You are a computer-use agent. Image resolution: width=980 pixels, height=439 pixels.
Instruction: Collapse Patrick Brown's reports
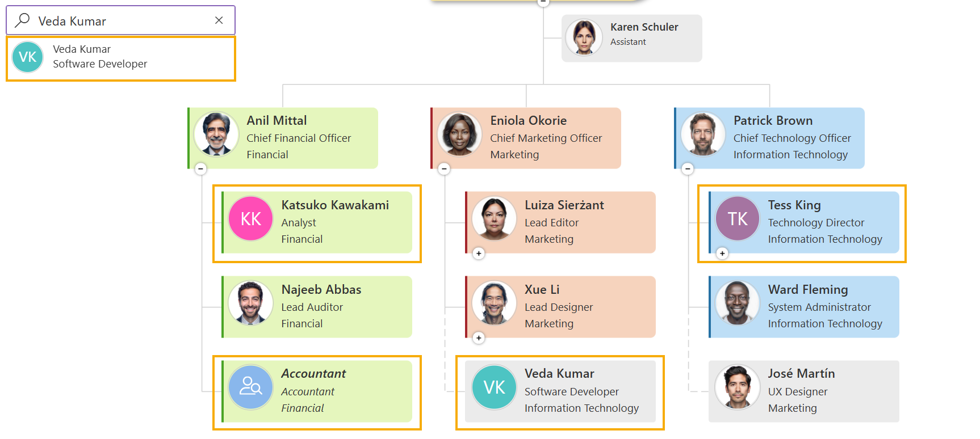click(x=688, y=168)
